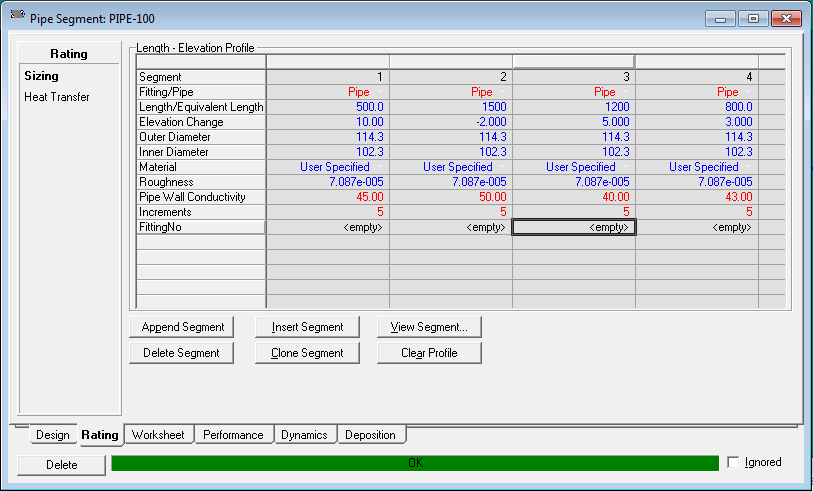Image resolution: width=813 pixels, height=491 pixels.
Task: Click wall conductivity 40.00 cell
Action: tap(574, 197)
